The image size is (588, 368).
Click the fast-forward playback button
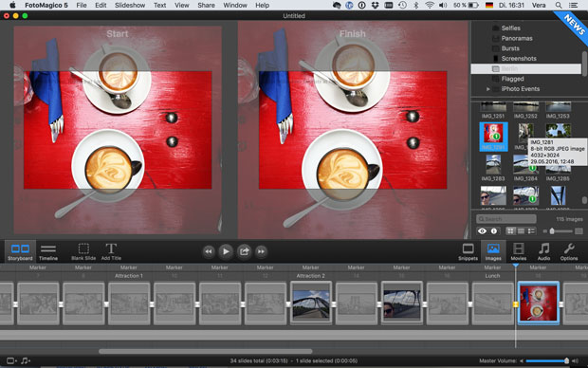[261, 251]
